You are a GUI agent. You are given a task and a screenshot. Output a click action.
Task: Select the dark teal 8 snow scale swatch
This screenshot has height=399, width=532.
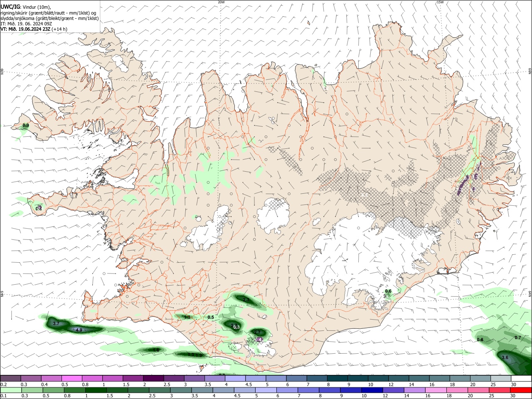tap(337, 378)
